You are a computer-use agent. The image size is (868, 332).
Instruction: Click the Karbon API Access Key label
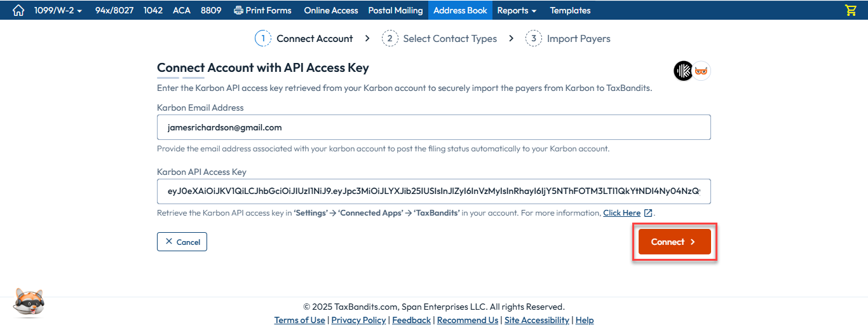[201, 172]
